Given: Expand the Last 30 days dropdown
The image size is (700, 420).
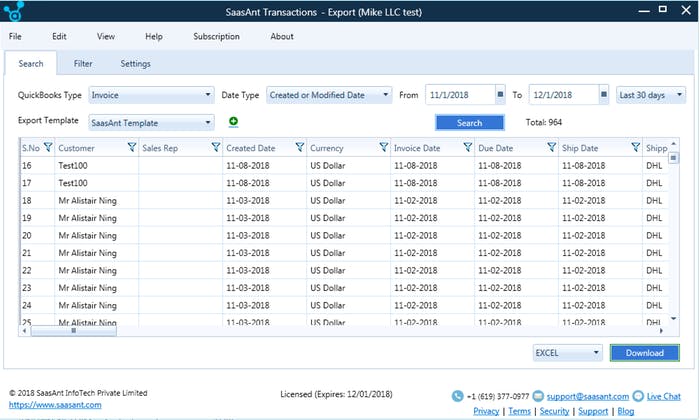Looking at the screenshot, I should pos(679,95).
